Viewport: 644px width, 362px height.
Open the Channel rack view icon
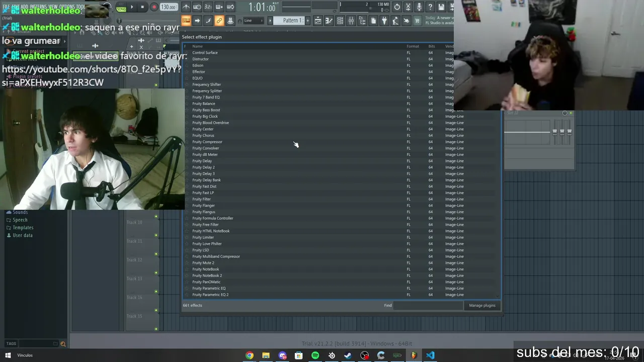[340, 21]
